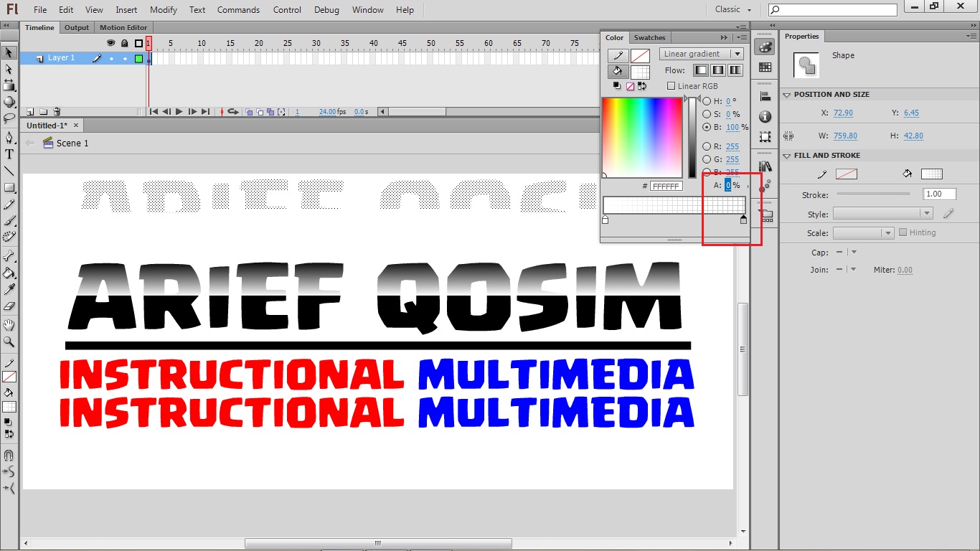Switch to the Motion Editor tab
Viewport: 980px width, 551px height.
tap(123, 28)
